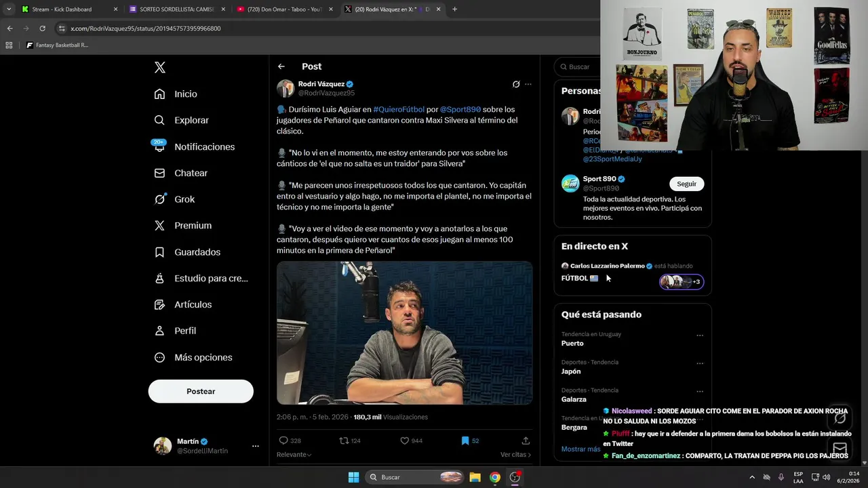
Task: Click the browser address bar URL
Action: tap(146, 28)
